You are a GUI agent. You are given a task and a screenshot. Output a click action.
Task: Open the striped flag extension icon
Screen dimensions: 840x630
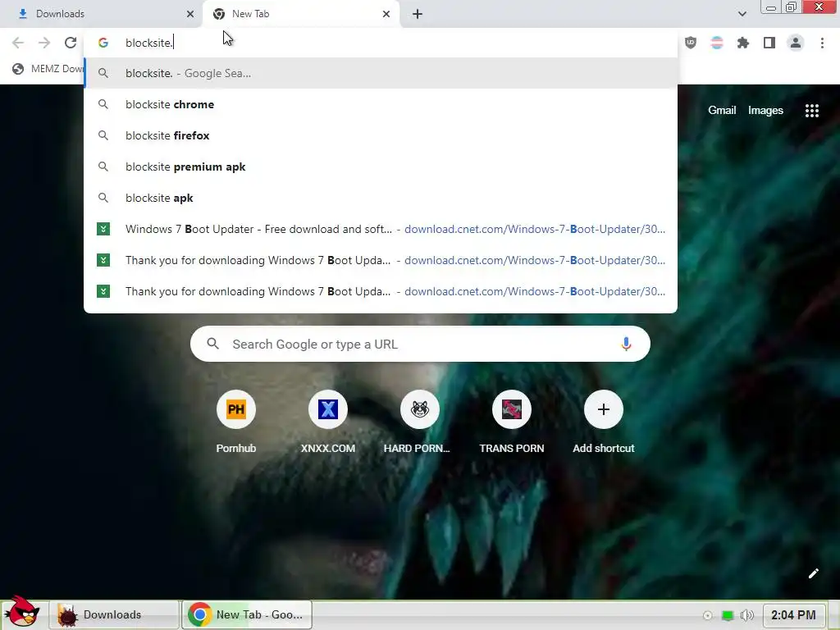tap(717, 43)
